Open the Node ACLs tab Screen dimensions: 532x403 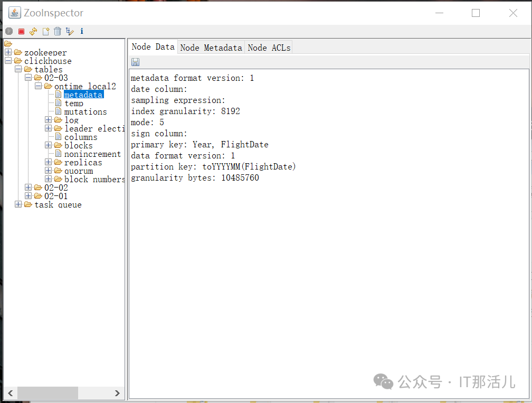[x=269, y=48]
